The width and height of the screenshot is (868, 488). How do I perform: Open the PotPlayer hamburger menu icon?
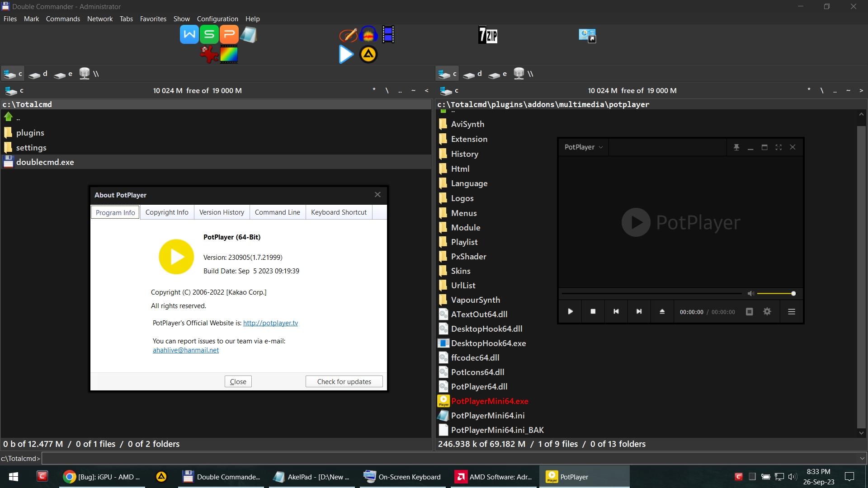tap(791, 311)
